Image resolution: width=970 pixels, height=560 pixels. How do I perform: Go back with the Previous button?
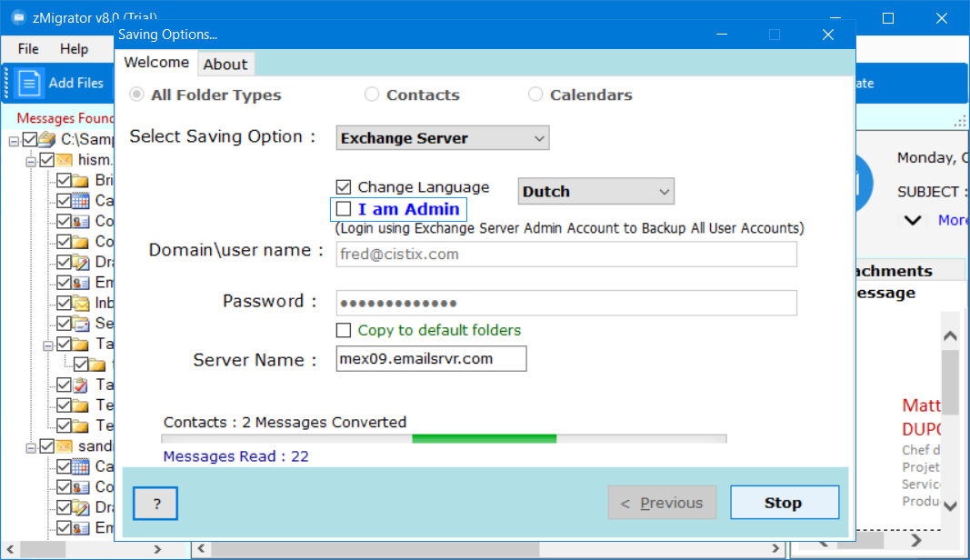tap(662, 503)
